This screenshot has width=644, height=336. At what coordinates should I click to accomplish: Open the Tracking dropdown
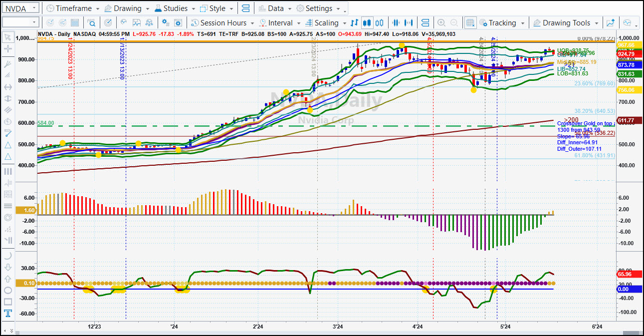pyautogui.click(x=502, y=22)
